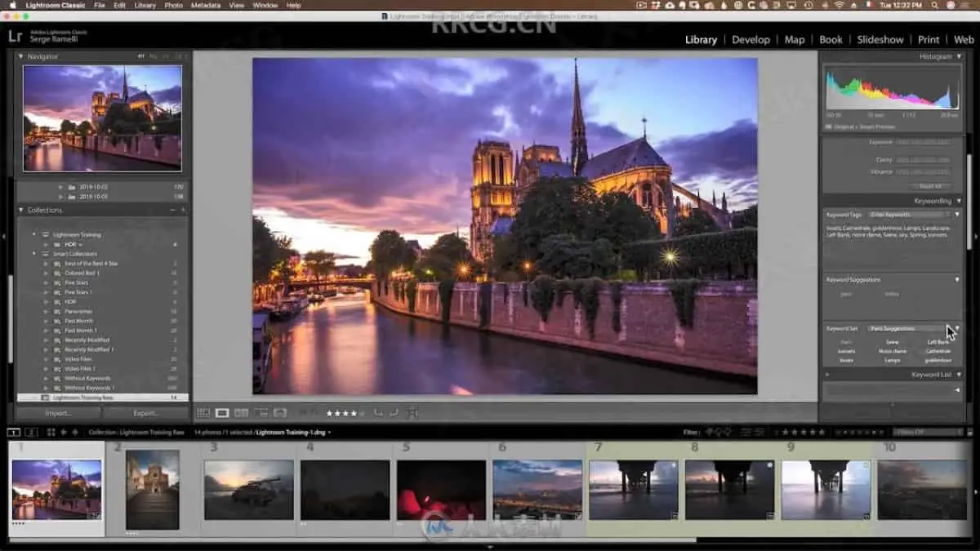This screenshot has height=551, width=980.
Task: Open People view icon in toolbar
Action: [x=280, y=413]
